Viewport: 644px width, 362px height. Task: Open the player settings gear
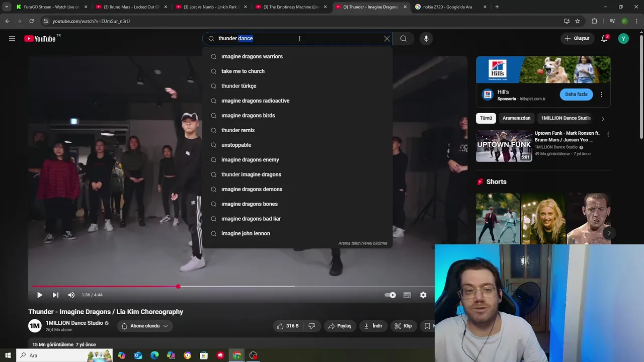coord(423,295)
